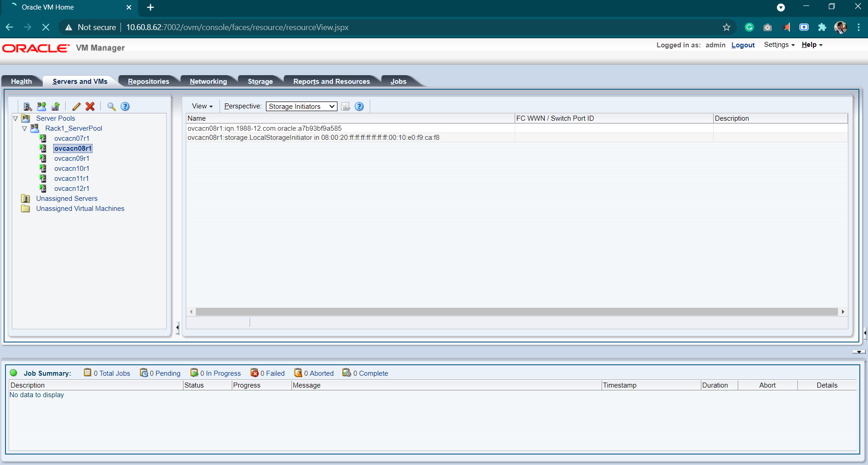
Task: Collapse the Server Pools tree node
Action: tap(15, 118)
